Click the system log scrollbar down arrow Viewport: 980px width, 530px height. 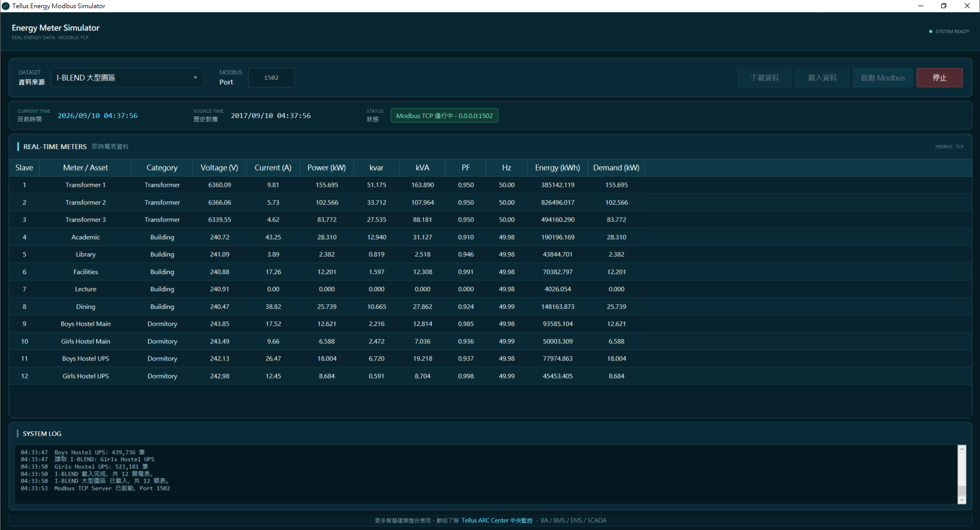pyautogui.click(x=962, y=500)
